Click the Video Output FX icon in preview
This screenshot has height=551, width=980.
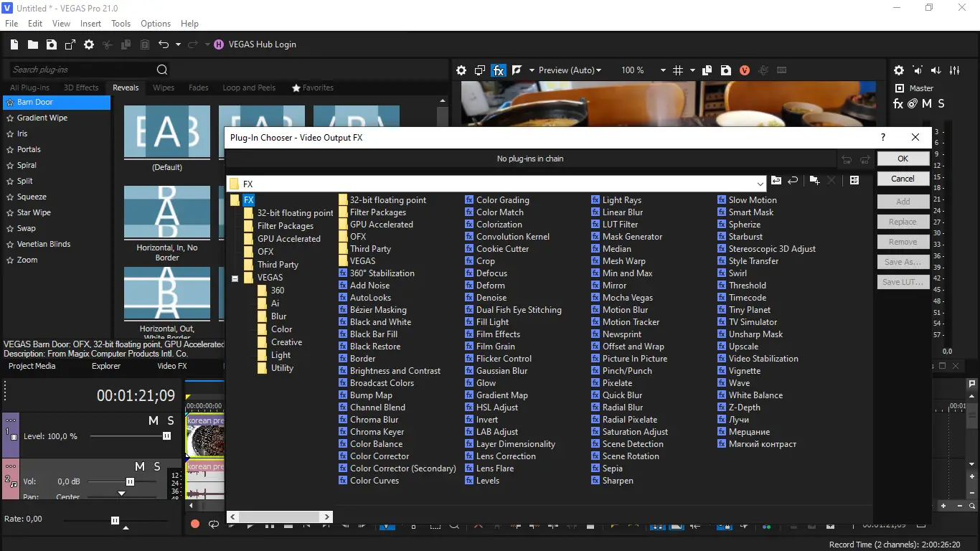click(499, 70)
